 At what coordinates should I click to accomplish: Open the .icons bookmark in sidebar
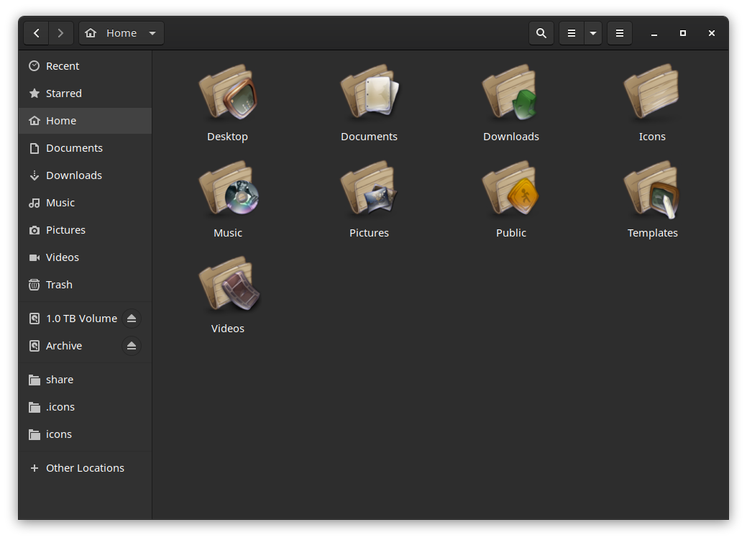point(85,407)
